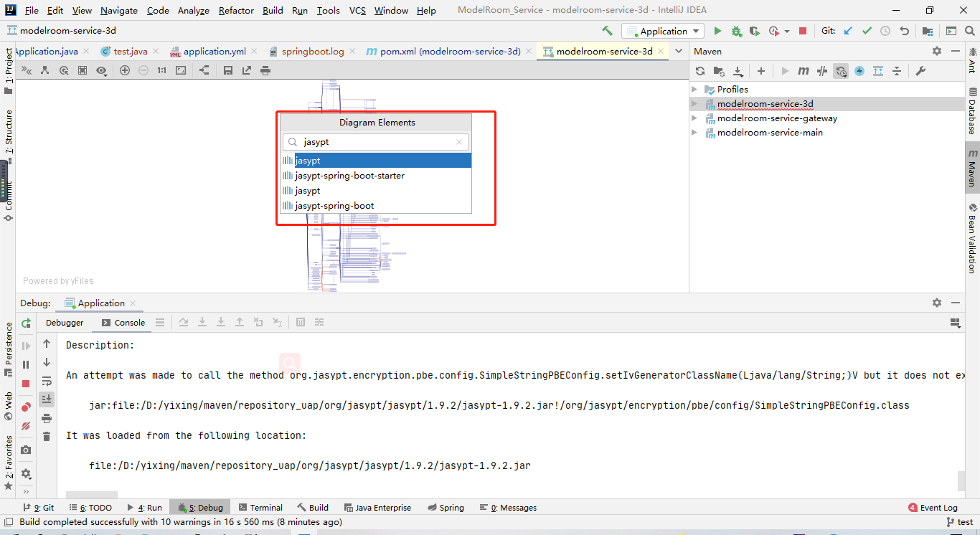
Task: Open Debug panel gear settings
Action: pyautogui.click(x=937, y=303)
